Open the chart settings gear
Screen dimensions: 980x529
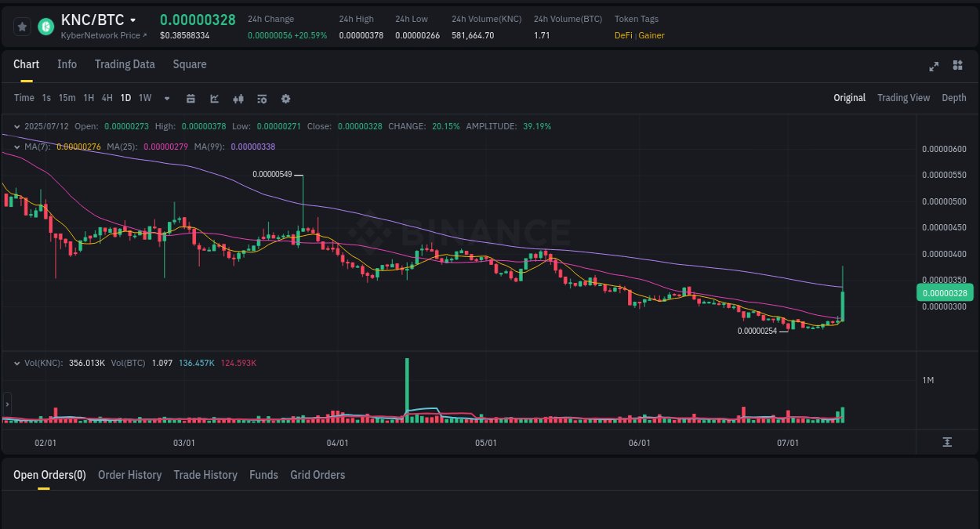[285, 98]
